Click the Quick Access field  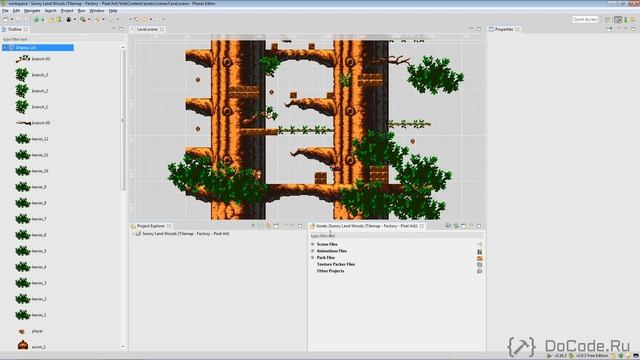coord(584,19)
